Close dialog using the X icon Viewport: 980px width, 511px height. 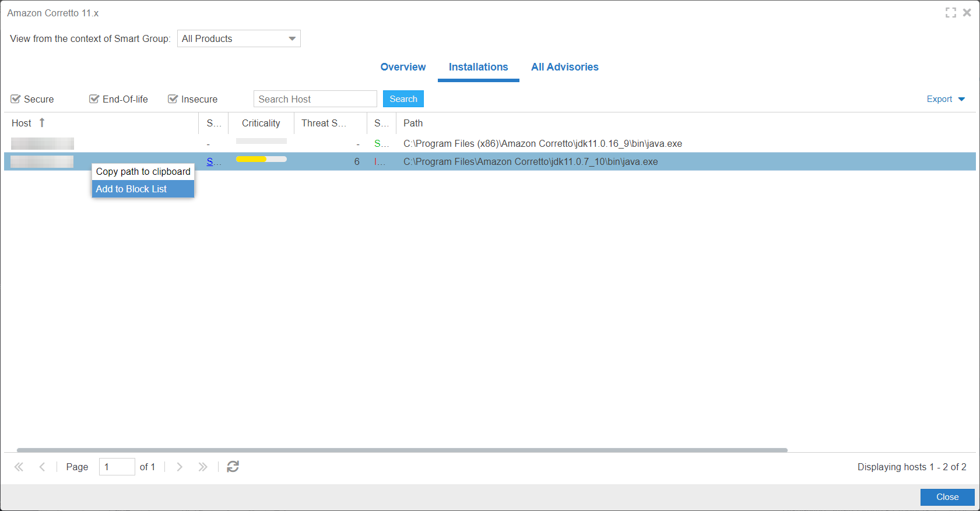click(x=967, y=13)
